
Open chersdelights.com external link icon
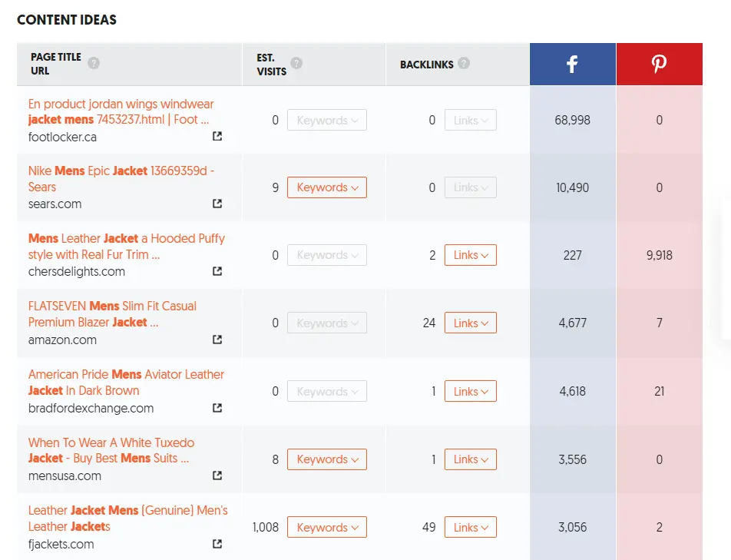click(217, 271)
